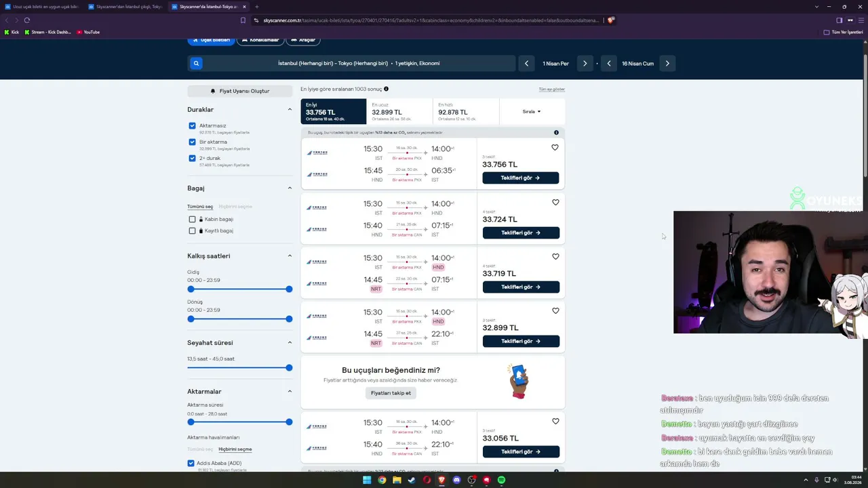Open Opera browser from the taskbar
This screenshot has height=488, width=868.
click(427, 480)
